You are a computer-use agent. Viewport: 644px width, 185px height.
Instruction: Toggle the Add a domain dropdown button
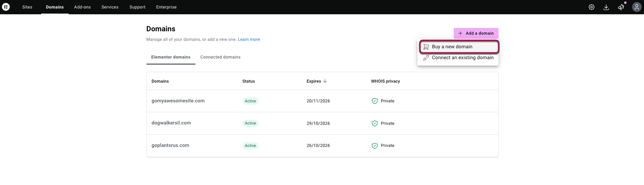pyautogui.click(x=476, y=33)
